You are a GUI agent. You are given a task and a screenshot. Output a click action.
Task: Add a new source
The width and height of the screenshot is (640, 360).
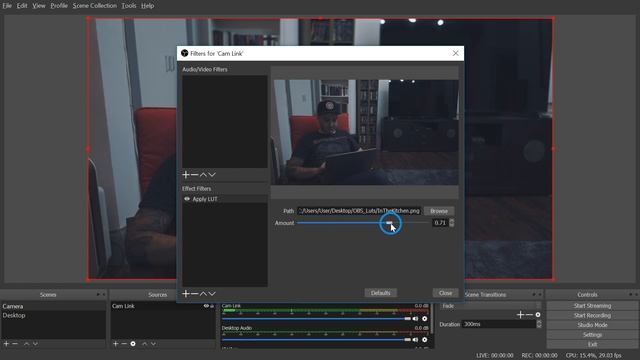click(x=116, y=344)
